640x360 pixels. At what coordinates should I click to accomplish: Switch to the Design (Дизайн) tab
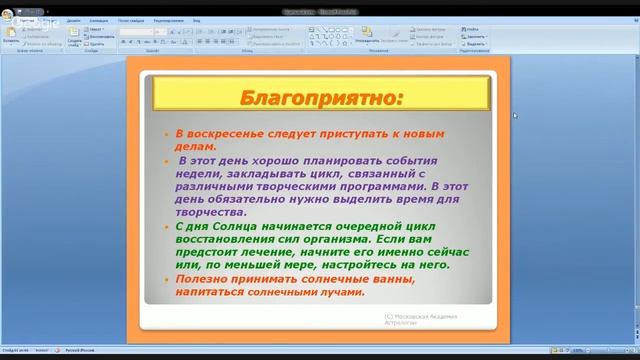[x=73, y=20]
